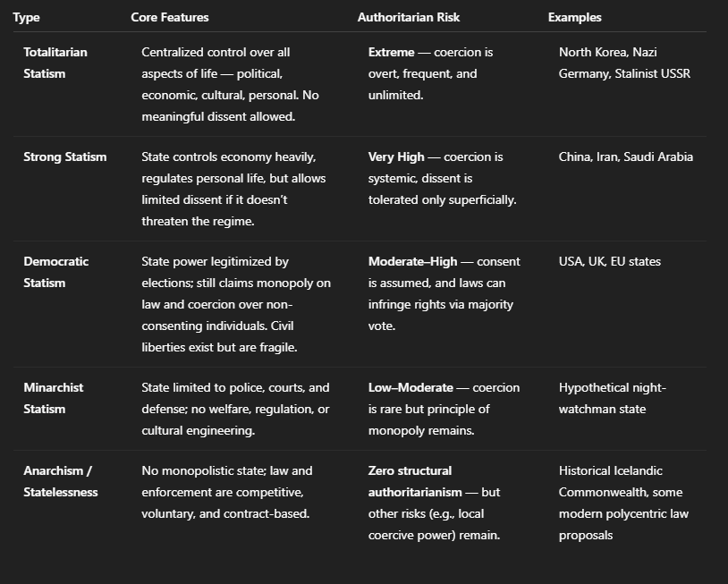Click the North Korea, Nazi Germany examples cell
Viewport: 728px width, 584px height.
click(624, 63)
